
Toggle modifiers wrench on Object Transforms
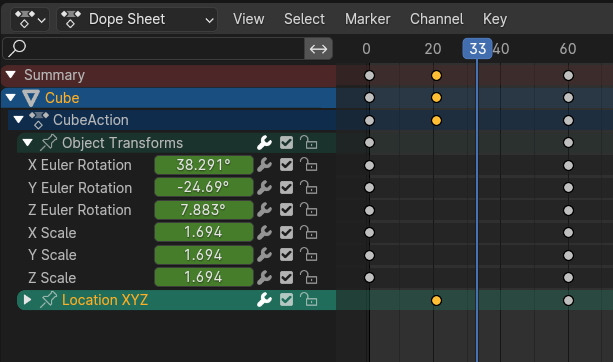point(264,143)
